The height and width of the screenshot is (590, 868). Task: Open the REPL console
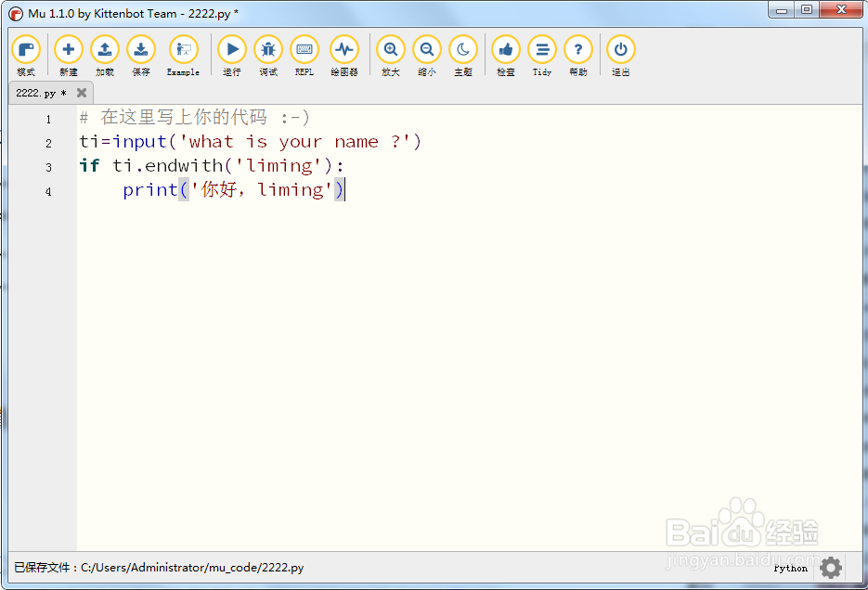[304, 50]
